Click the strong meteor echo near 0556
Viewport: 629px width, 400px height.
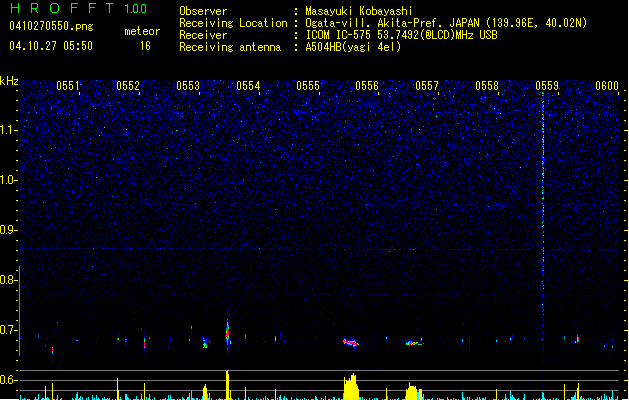click(351, 343)
